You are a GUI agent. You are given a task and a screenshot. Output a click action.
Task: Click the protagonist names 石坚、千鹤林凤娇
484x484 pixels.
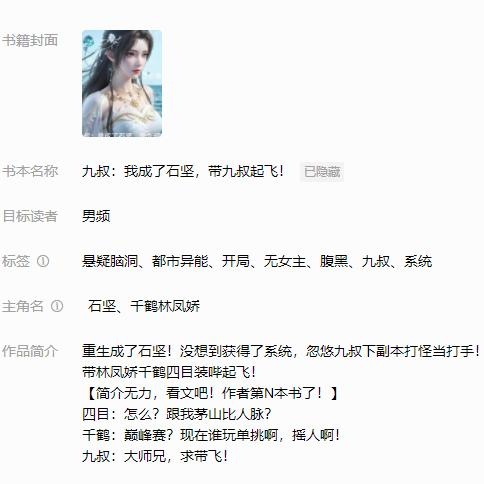click(144, 306)
